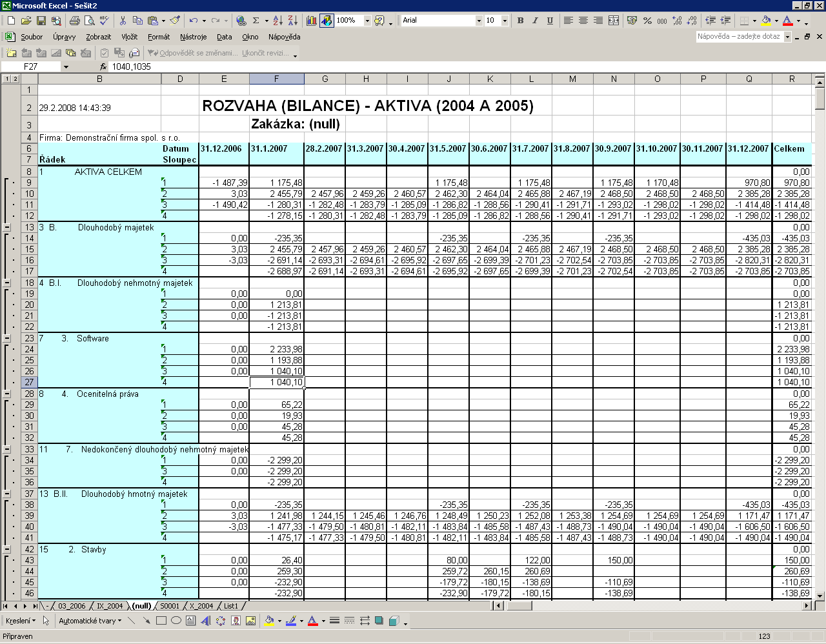Viewport: 826px width, 644px height.
Task: Activate the Format Painter brush
Action: (175, 21)
